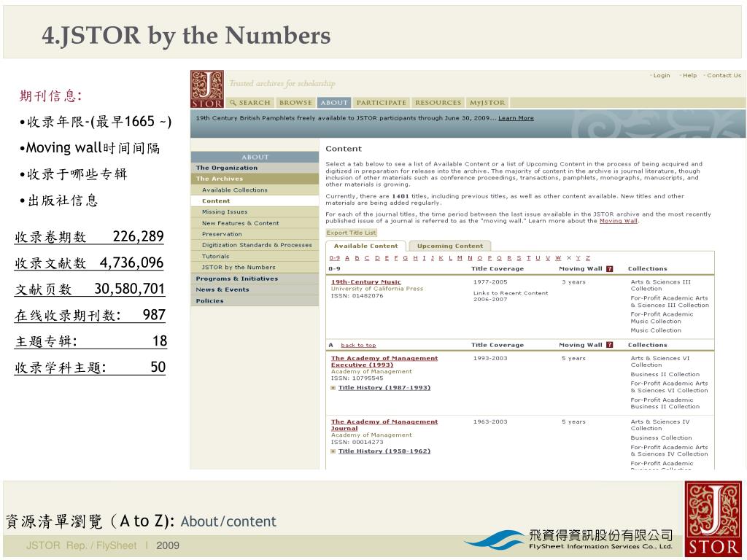Viewport: 747px width, 560px height.
Task: Click the 30,580,701 page count value
Action: pyautogui.click(x=130, y=289)
